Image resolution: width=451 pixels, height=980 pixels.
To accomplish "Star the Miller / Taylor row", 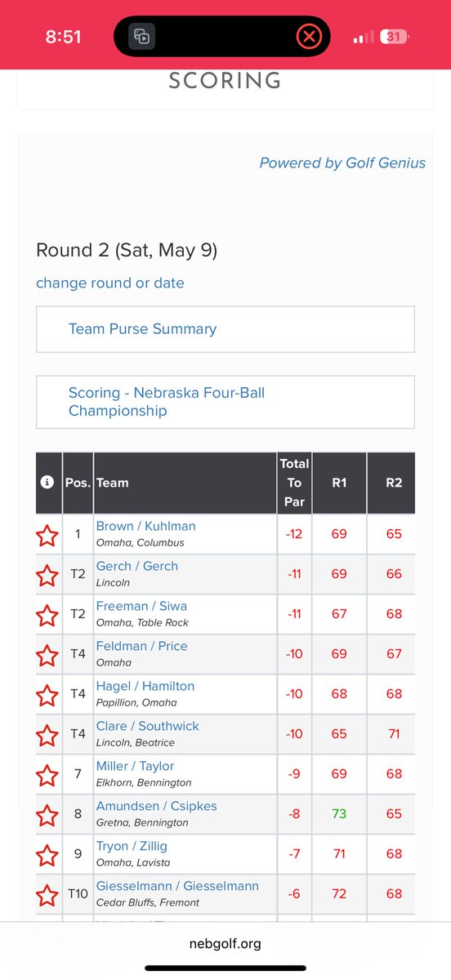I will click(x=47, y=776).
